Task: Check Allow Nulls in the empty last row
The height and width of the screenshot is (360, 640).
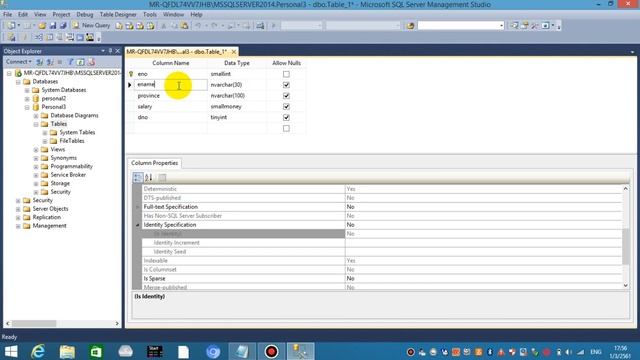Action: coord(286,128)
